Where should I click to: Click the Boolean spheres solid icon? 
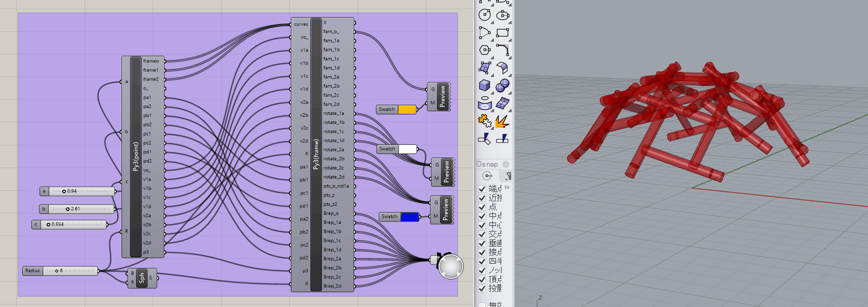(x=502, y=86)
